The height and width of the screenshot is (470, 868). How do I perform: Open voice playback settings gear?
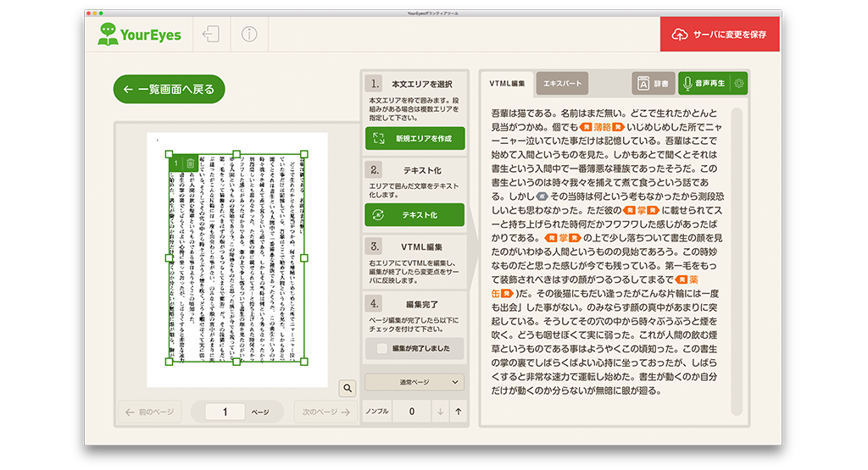point(739,83)
